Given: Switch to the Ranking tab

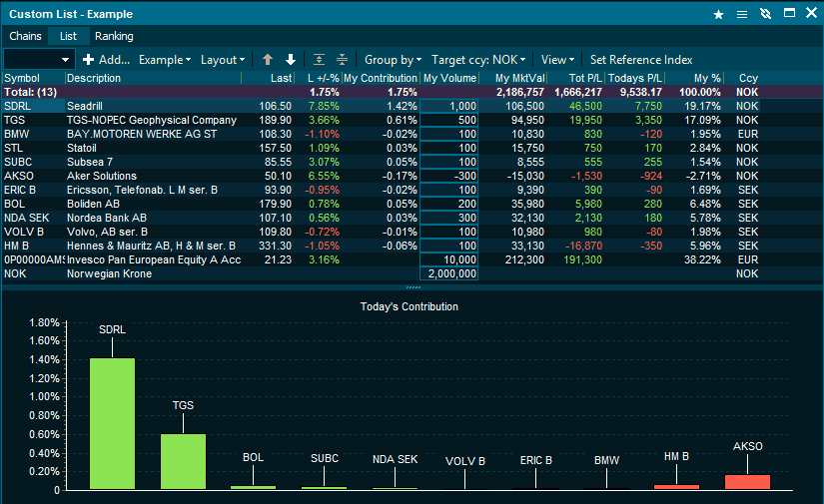Looking at the screenshot, I should (114, 36).
